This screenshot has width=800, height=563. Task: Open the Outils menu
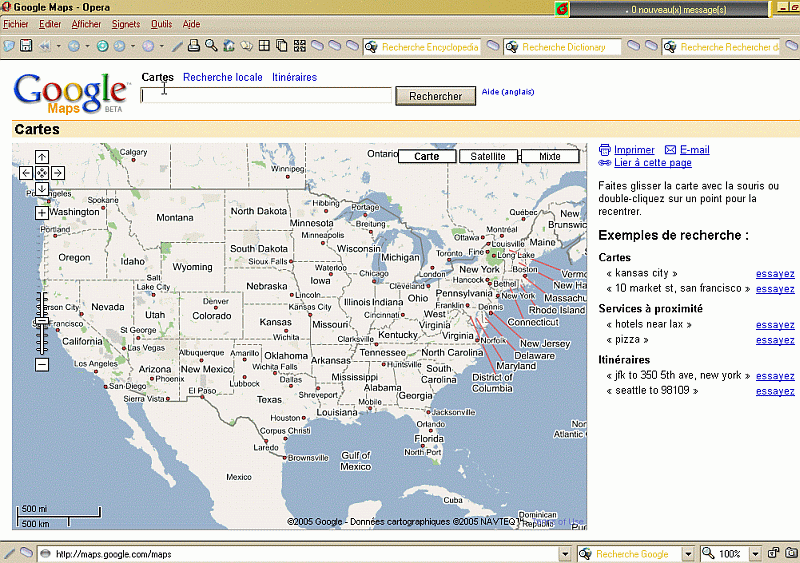162,24
